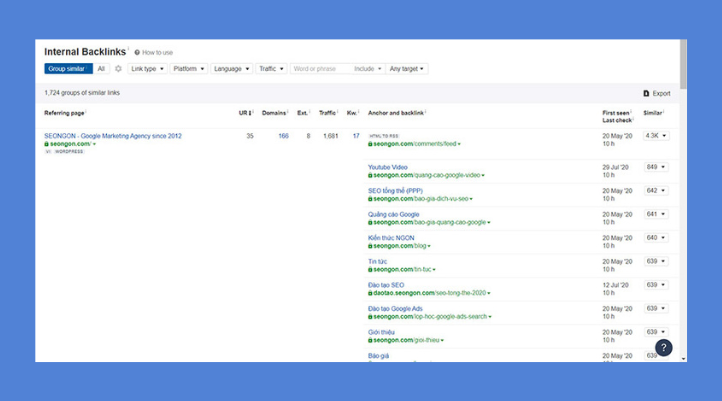This screenshot has height=401, width=722.
Task: Open the daotao.seongon.com/seo-tong-the-2020 URL
Action: point(429,293)
